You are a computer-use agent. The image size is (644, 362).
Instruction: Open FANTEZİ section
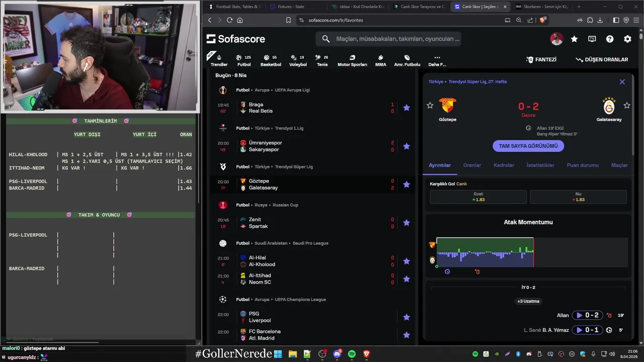tap(541, 59)
